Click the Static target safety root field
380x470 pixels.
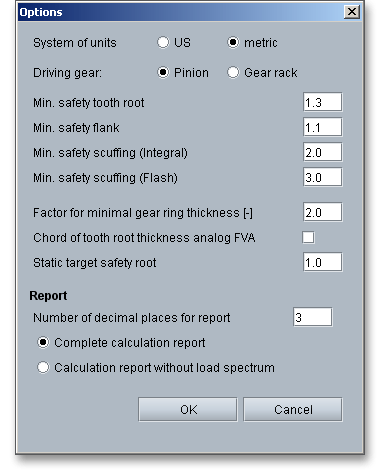point(322,262)
